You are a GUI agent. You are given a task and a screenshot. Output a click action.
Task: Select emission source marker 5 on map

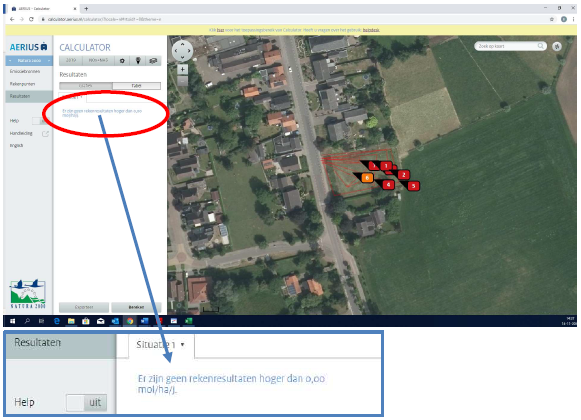click(414, 186)
